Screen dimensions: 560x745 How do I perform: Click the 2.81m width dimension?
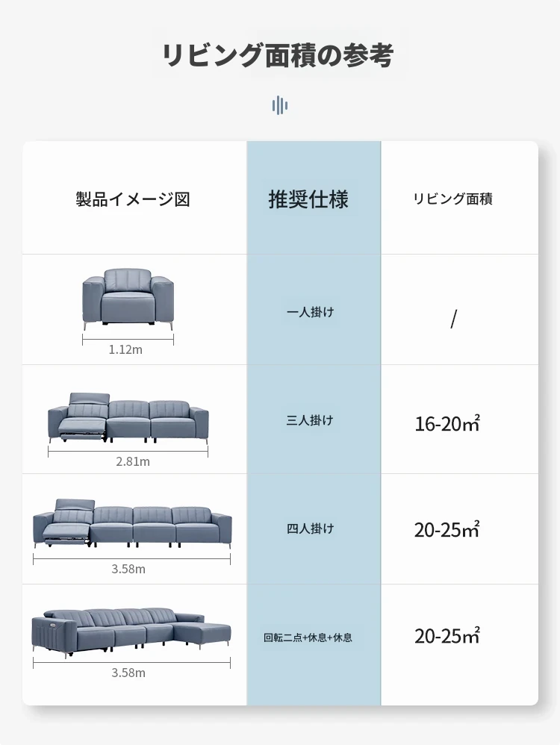pyautogui.click(x=133, y=461)
